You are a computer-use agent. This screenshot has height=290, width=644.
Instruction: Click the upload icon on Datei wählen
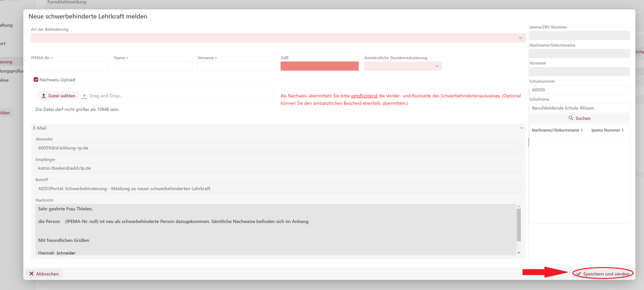(x=44, y=96)
